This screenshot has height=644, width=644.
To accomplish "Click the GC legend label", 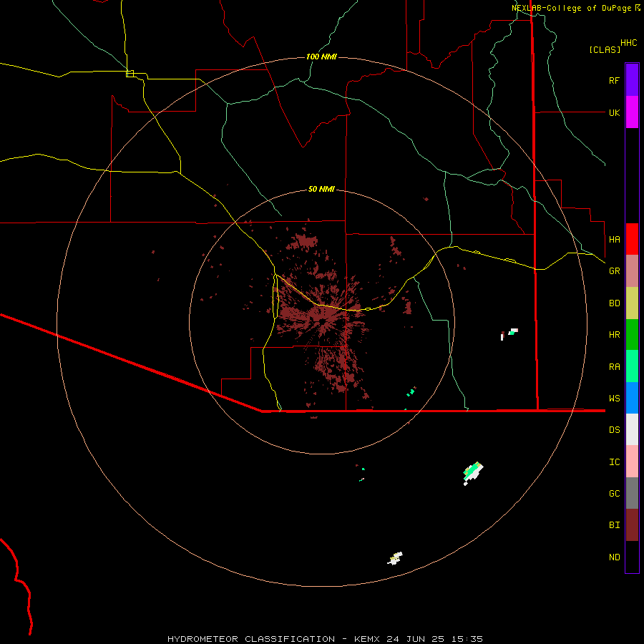I will (614, 494).
